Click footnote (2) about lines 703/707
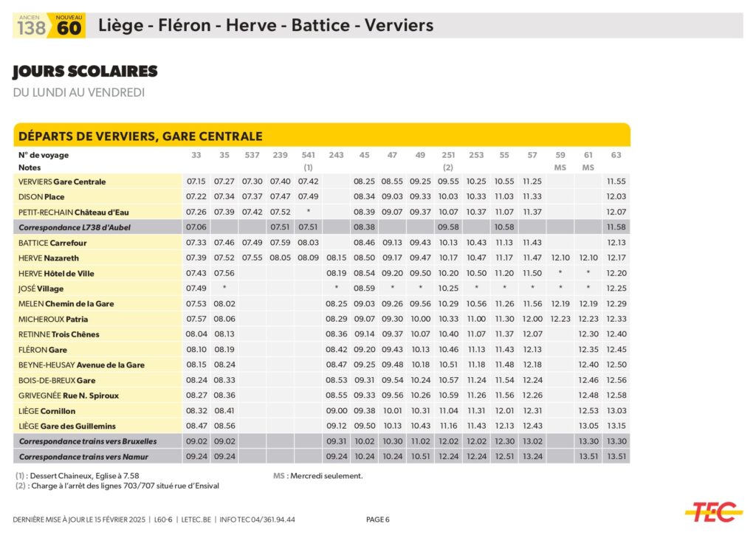The image size is (756, 535). coord(117,486)
